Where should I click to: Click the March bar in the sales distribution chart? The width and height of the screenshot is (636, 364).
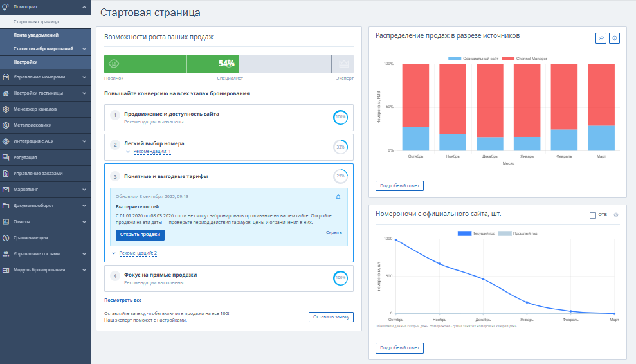pos(601,107)
